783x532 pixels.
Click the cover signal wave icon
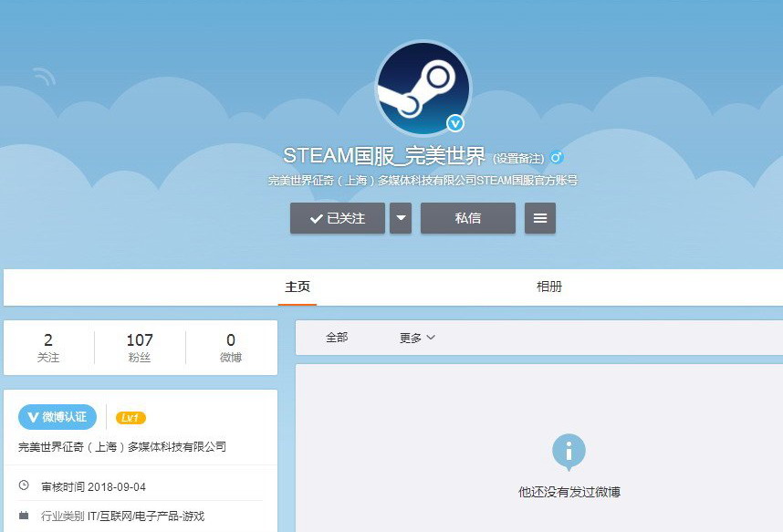45,77
